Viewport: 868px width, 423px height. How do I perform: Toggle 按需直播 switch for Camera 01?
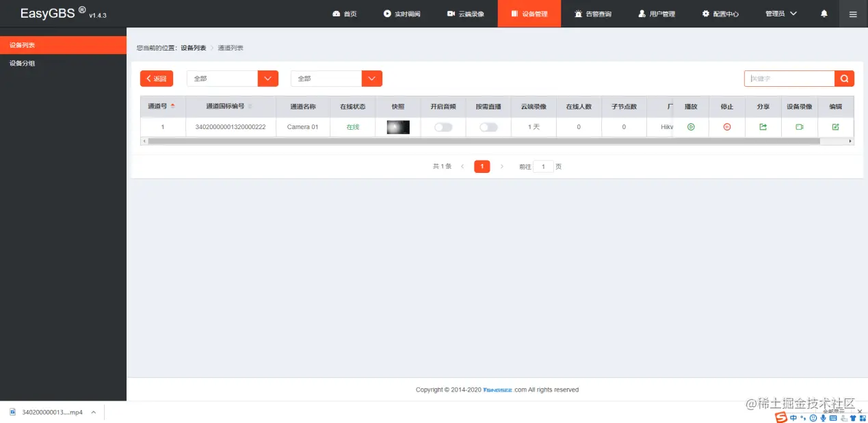tap(488, 127)
